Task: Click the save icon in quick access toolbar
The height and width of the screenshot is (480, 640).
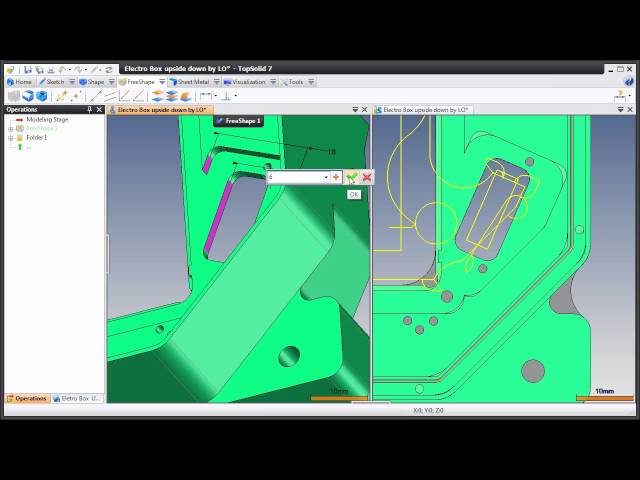Action: (29, 70)
